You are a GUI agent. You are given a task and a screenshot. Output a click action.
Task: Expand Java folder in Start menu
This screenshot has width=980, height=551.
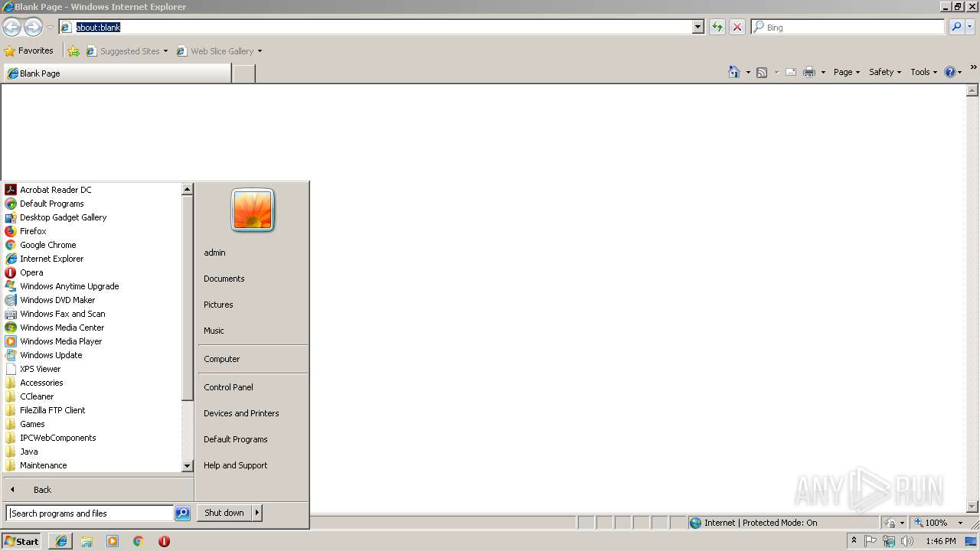point(28,452)
